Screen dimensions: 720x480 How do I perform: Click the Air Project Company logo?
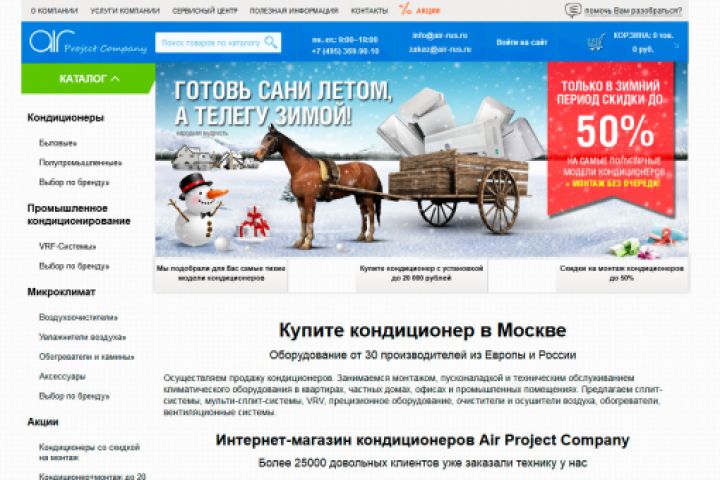tap(88, 42)
